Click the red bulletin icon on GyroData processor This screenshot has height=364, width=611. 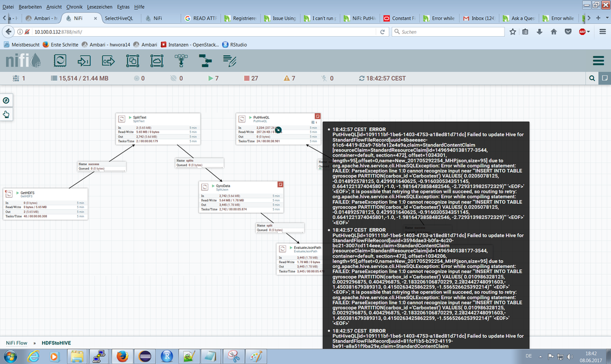281,184
